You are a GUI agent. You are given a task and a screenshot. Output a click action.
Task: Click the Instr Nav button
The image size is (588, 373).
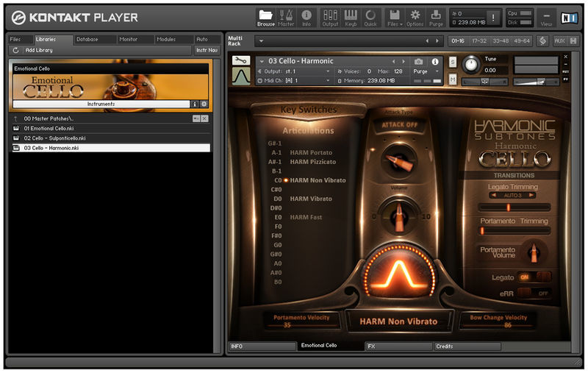(207, 50)
